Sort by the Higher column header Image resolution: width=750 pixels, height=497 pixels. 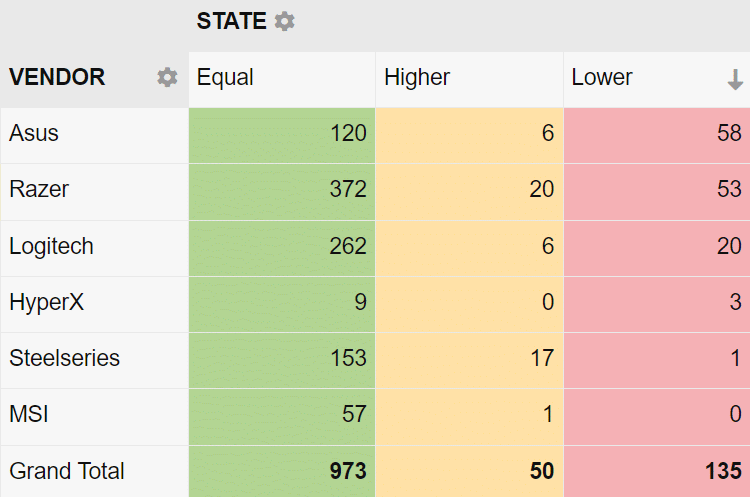click(417, 77)
